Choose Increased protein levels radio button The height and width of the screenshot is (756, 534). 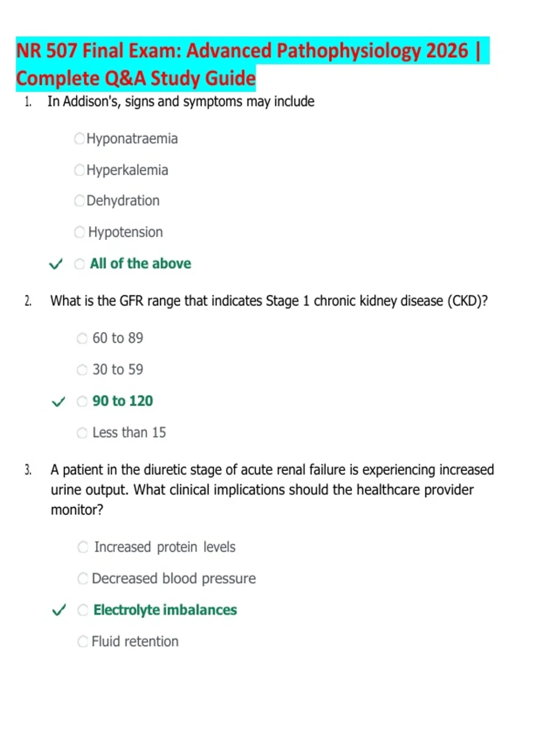tap(83, 547)
